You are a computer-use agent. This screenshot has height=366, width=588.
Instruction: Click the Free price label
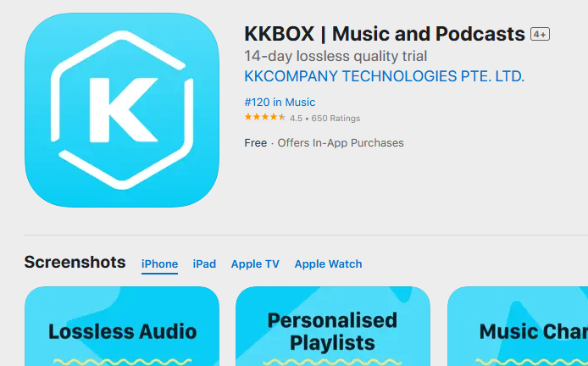255,143
